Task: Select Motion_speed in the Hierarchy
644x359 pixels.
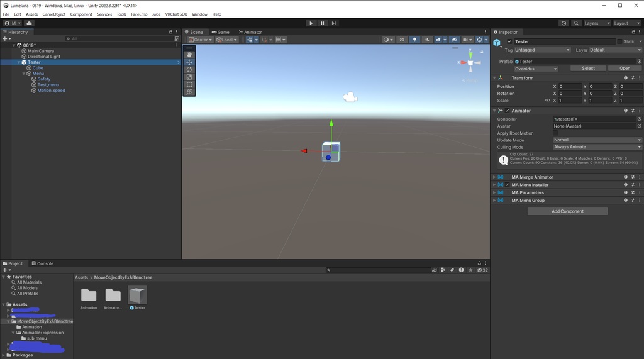Action: 51,91
